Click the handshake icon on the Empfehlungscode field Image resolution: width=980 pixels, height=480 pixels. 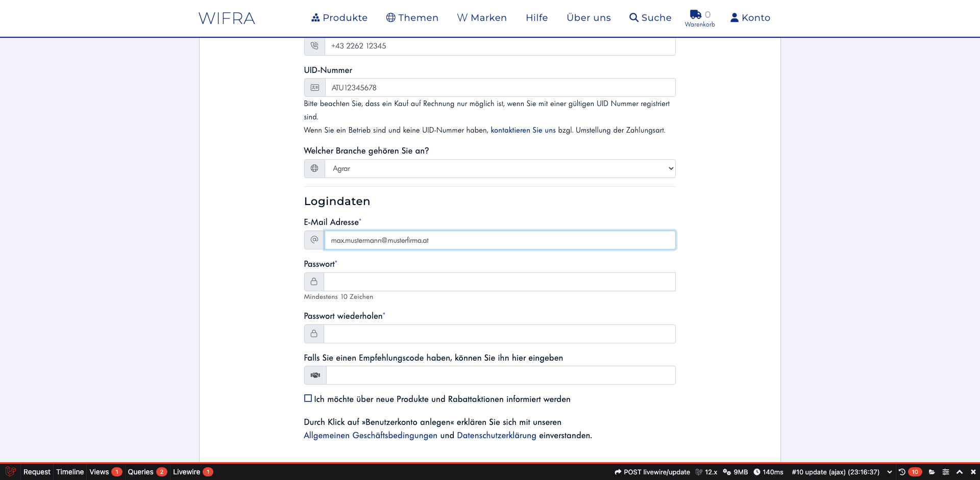point(314,375)
